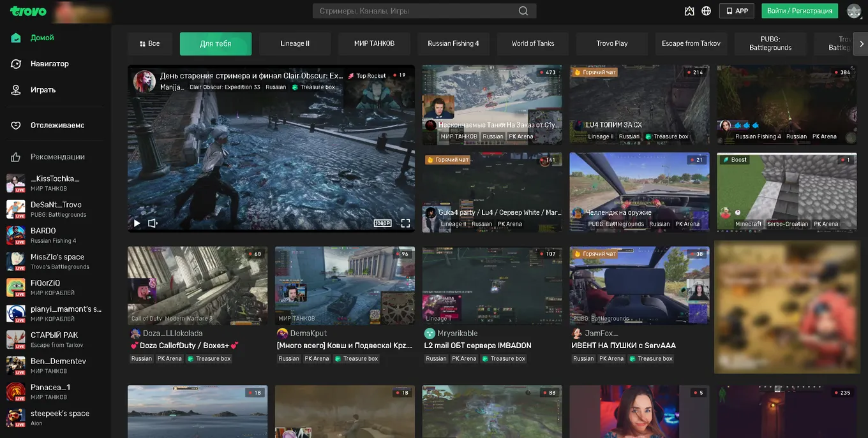
Task: Click DemaKput streamer name
Action: (x=308, y=333)
